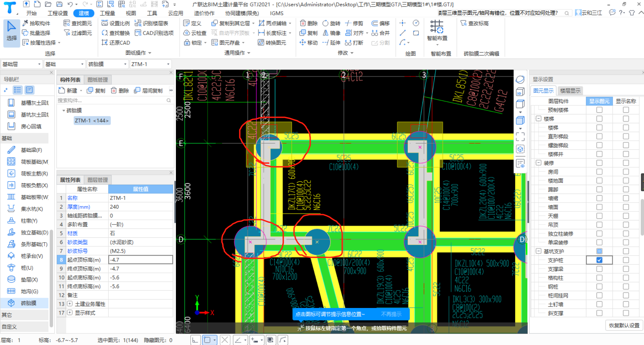The width and height of the screenshot is (644, 345).
Task: Click the 延伸 extend tool
Action: 331,43
